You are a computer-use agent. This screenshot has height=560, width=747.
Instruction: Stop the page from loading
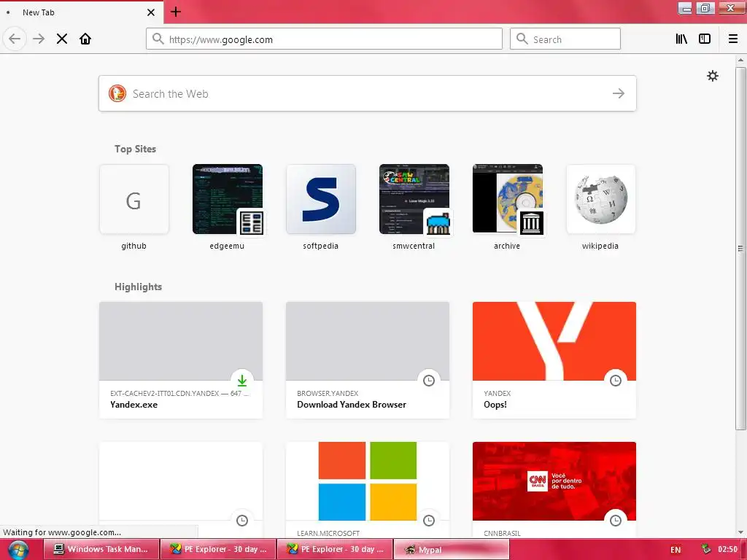coord(62,39)
